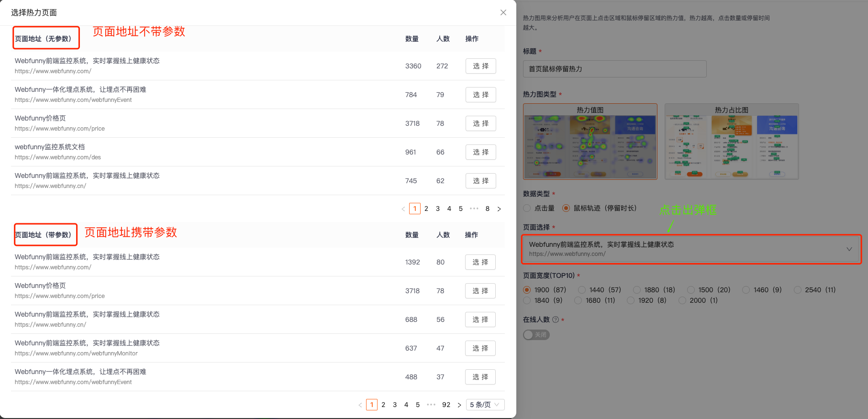Choose page width 1900 (87)
Screen dimensions: 868x419
coord(527,290)
